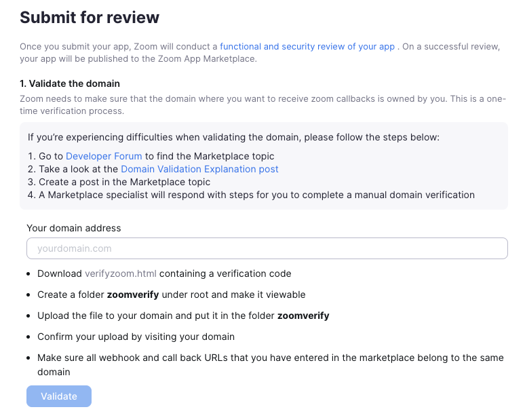The height and width of the screenshot is (420, 525).
Task: Click the webhook and call back URLs bullet
Action: coord(270,358)
